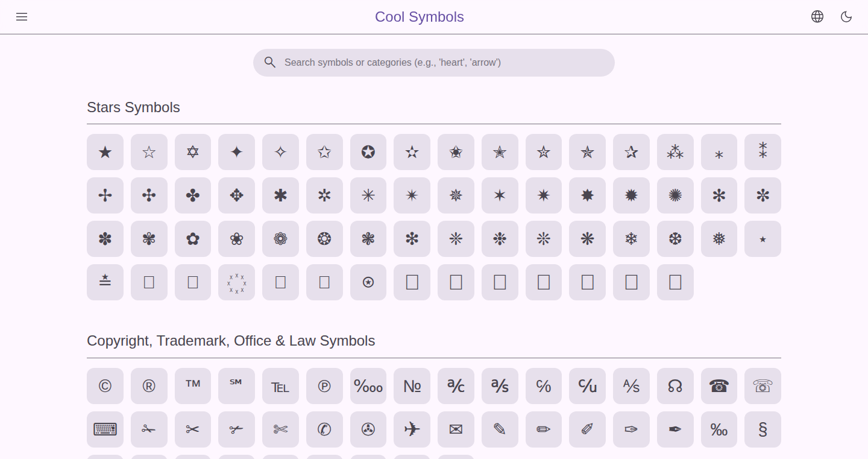868x459 pixels.
Task: Copy the service mark ℠ symbol
Action: [x=236, y=386]
